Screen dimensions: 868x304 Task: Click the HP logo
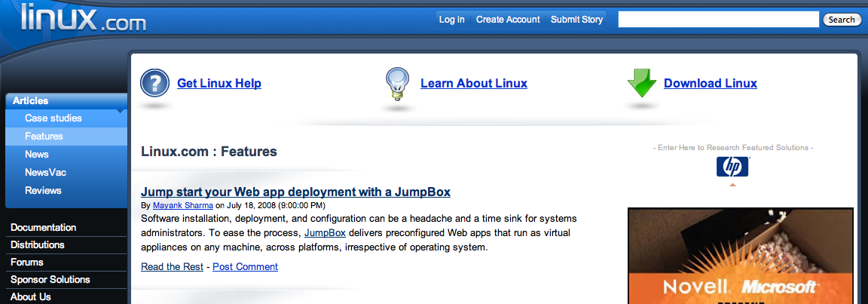[732, 167]
